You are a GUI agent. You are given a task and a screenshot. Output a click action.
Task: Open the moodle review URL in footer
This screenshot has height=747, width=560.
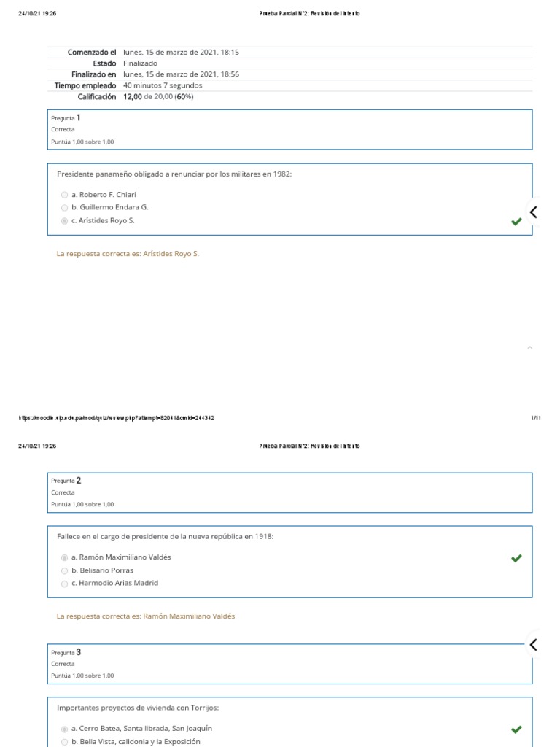(116, 418)
